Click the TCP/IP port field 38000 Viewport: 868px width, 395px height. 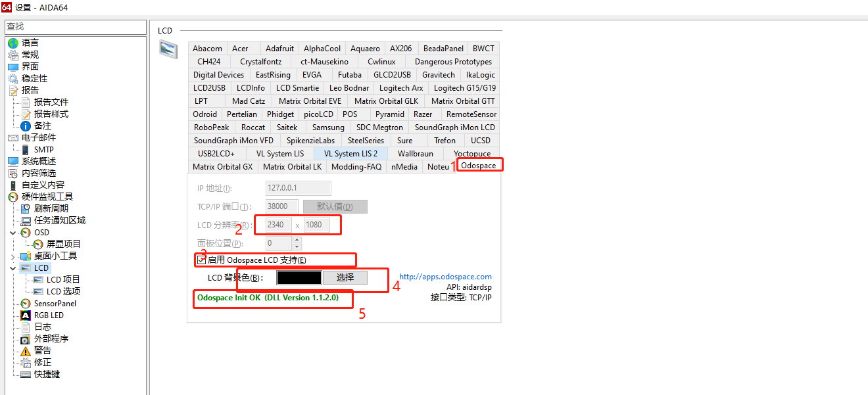pos(281,206)
